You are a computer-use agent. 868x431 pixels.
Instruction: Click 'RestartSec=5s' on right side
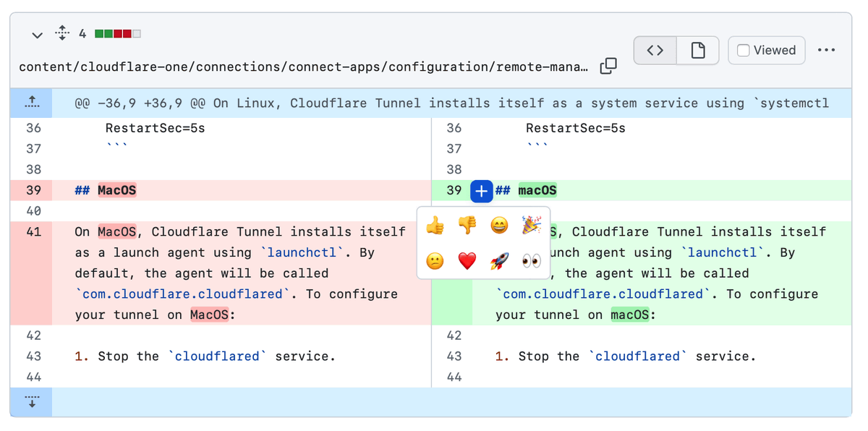pos(576,128)
